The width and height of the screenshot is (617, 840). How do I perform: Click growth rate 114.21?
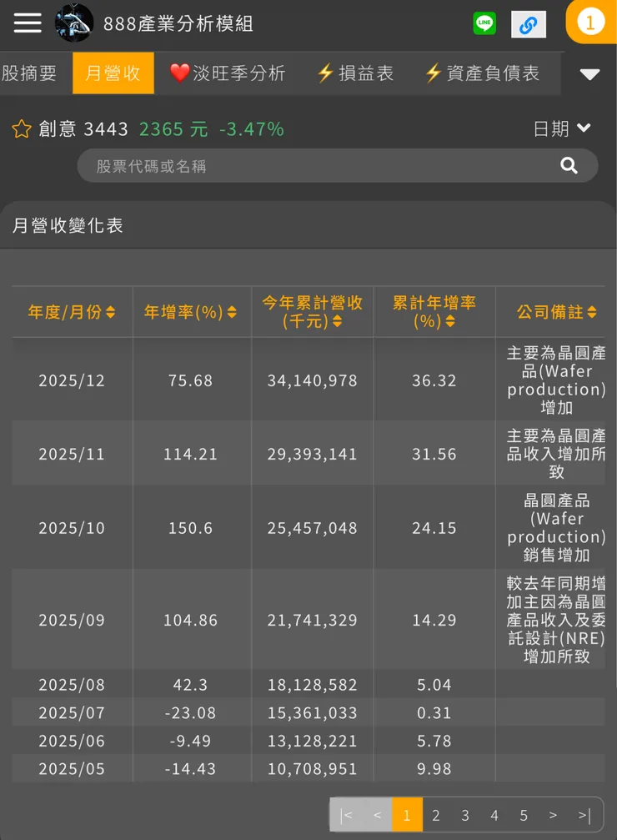(190, 454)
